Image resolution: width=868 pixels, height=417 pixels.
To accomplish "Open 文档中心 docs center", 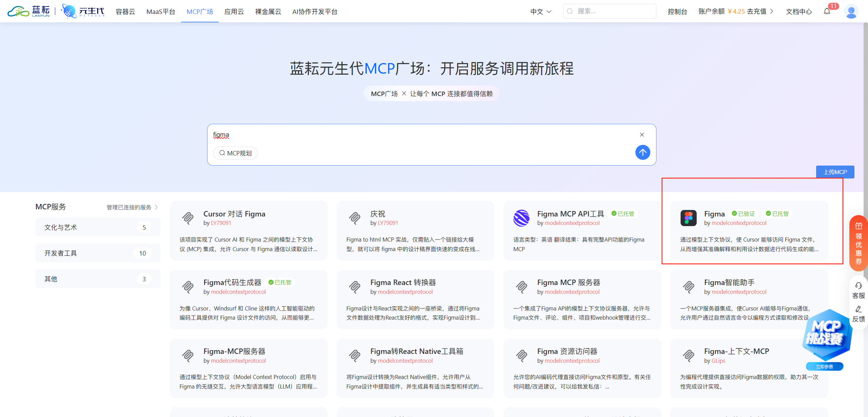I will pyautogui.click(x=799, y=12).
